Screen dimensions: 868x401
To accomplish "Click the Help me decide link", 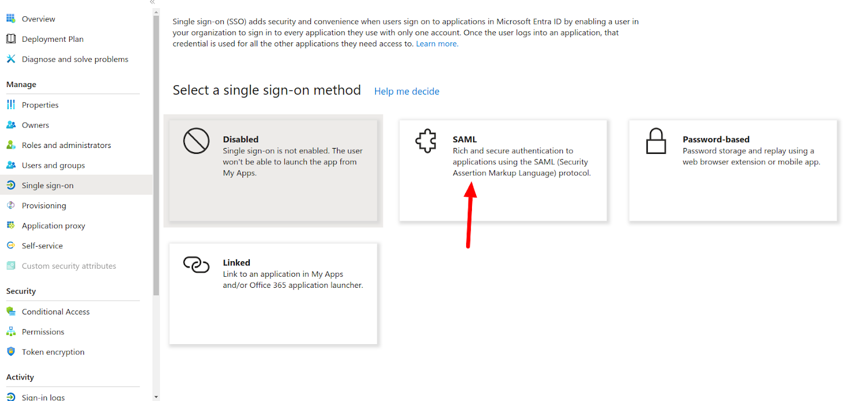I will click(406, 92).
